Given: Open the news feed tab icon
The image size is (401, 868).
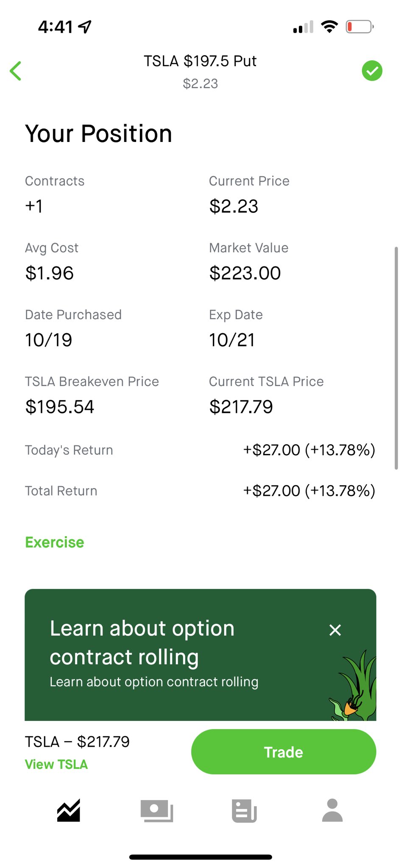Looking at the screenshot, I should 244,810.
